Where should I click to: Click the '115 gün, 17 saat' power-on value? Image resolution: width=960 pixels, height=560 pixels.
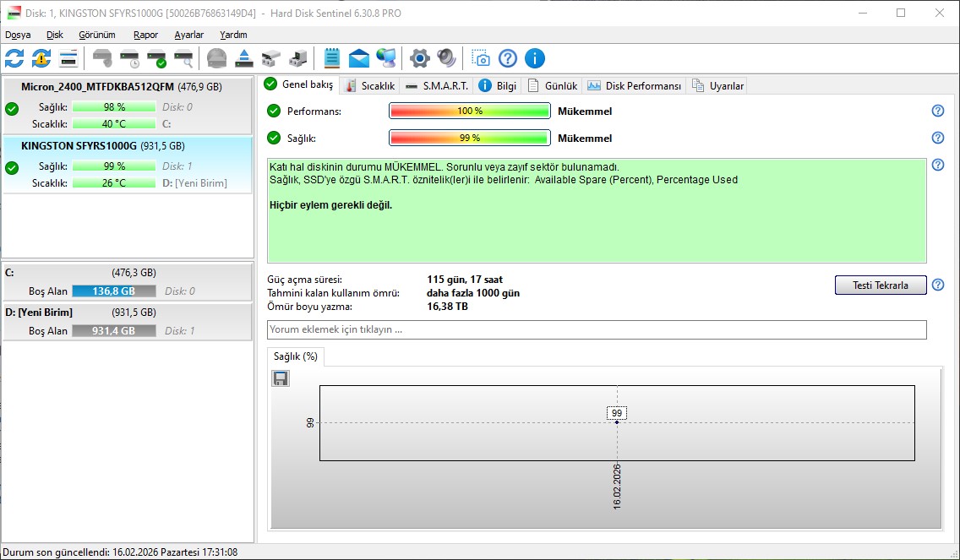[x=465, y=280]
